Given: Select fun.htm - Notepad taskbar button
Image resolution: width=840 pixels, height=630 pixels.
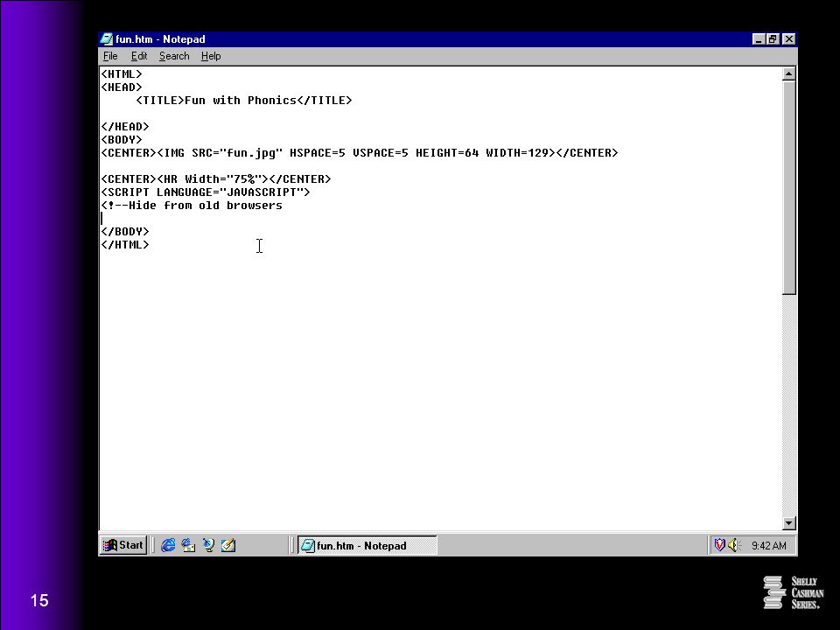Looking at the screenshot, I should click(367, 545).
